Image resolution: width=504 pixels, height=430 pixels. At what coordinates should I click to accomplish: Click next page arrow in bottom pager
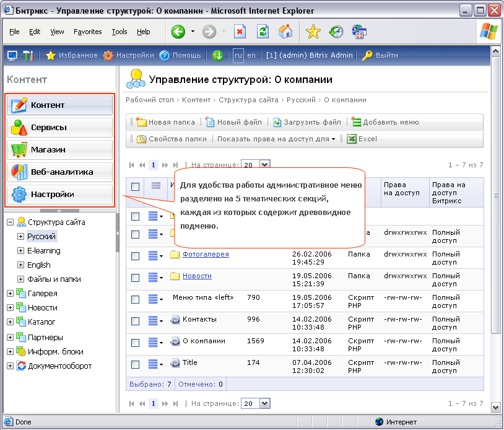[x=165, y=403]
